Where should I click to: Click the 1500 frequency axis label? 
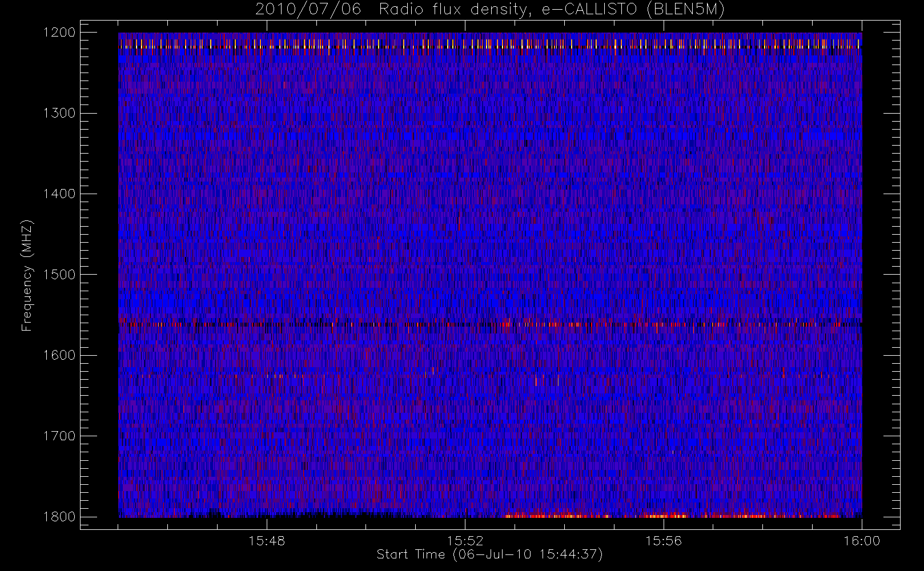(x=59, y=274)
